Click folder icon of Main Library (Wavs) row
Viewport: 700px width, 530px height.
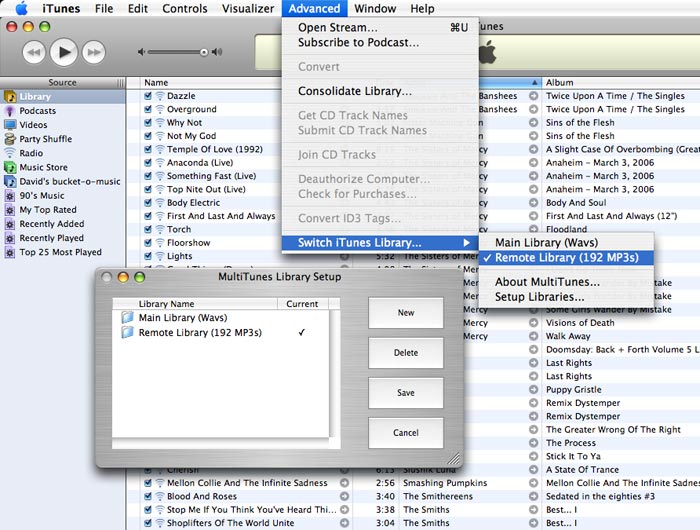128,317
